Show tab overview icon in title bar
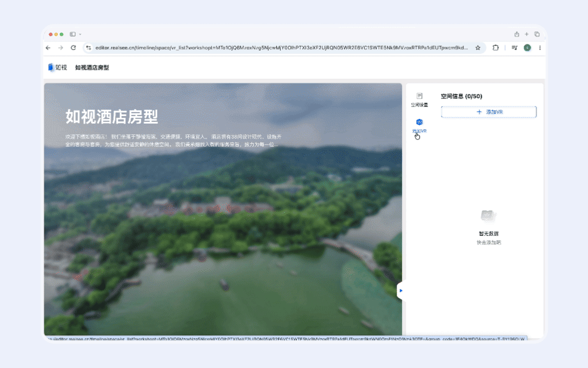The width and height of the screenshot is (588, 368). coord(537,34)
